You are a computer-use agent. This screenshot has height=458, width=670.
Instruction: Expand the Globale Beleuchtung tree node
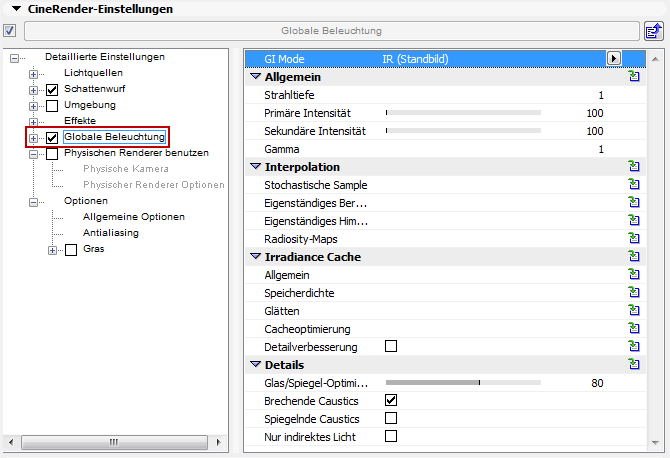33,138
